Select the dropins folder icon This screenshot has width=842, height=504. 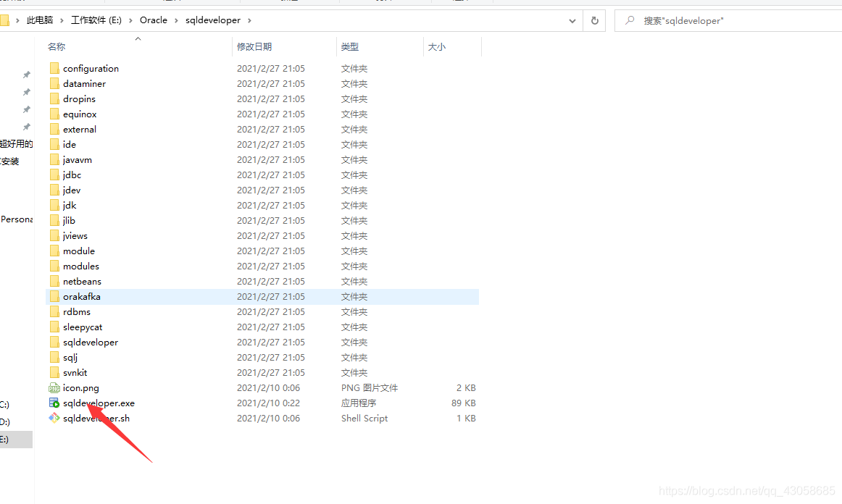54,98
